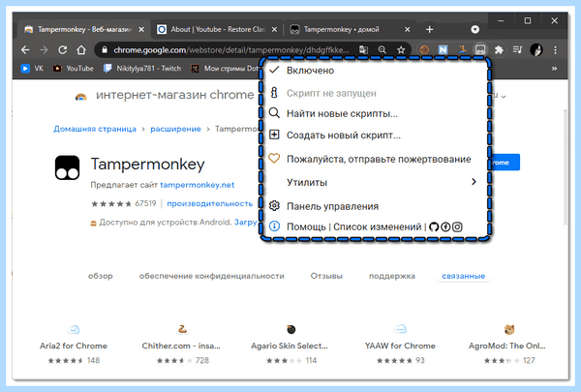Screen dimensions: 581x392
Task: Open the Tampermonkey extension toolbar icon
Action: pos(480,49)
